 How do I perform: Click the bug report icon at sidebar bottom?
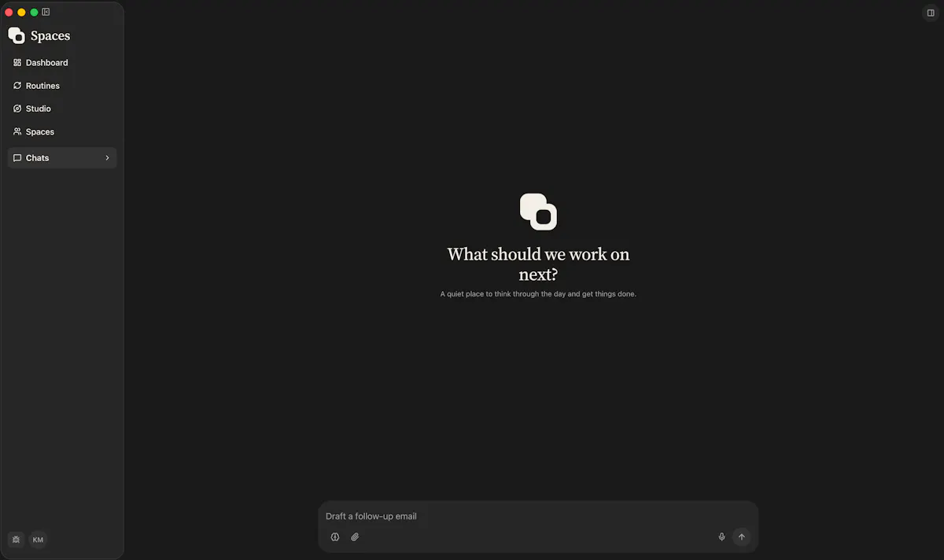pos(16,540)
